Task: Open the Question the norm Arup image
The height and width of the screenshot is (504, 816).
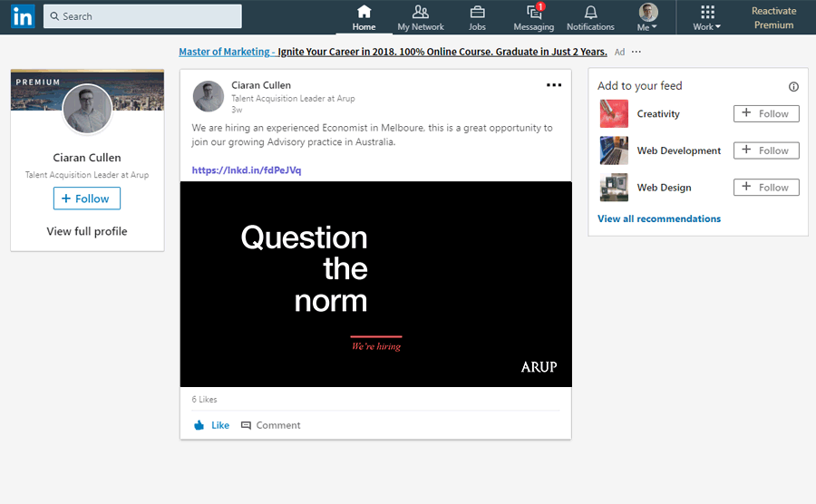Action: point(375,284)
